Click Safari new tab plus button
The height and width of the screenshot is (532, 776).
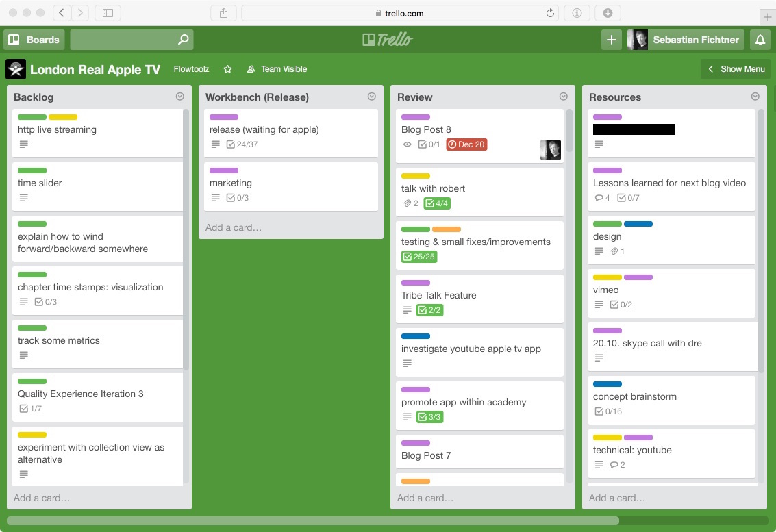click(768, 17)
